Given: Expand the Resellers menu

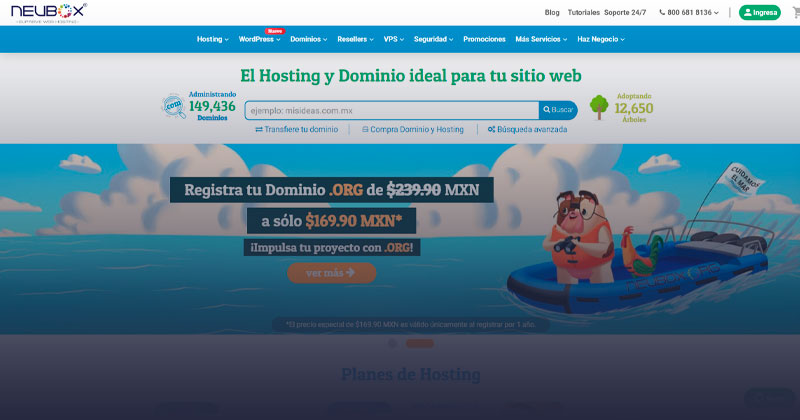Looking at the screenshot, I should tap(355, 39).
